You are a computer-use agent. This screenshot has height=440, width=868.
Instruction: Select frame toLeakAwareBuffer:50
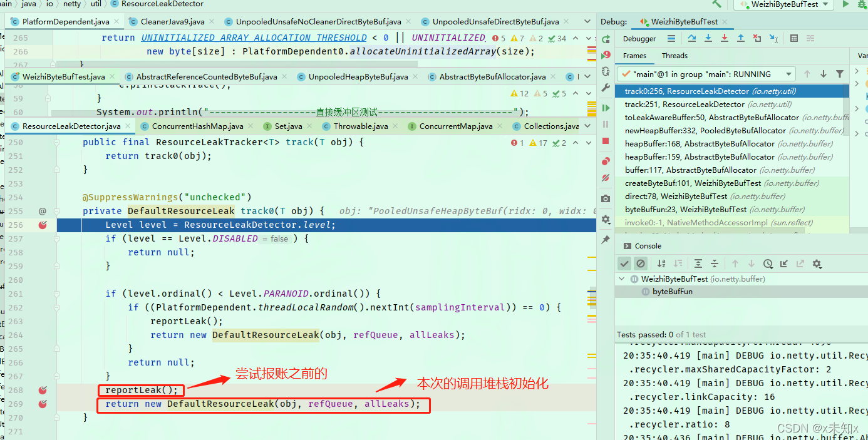tap(731, 118)
